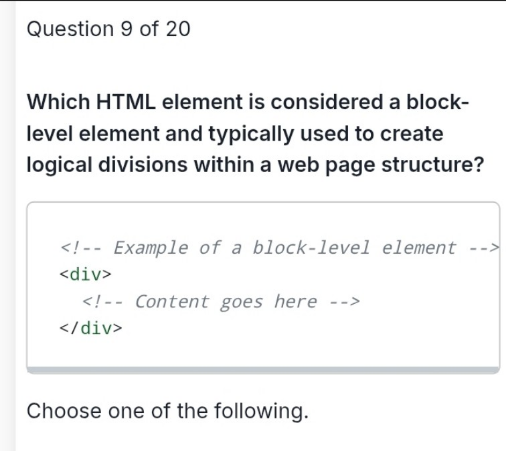This screenshot has width=506, height=451.
Task: Click the "Content goes here" code comment
Action: point(221,302)
